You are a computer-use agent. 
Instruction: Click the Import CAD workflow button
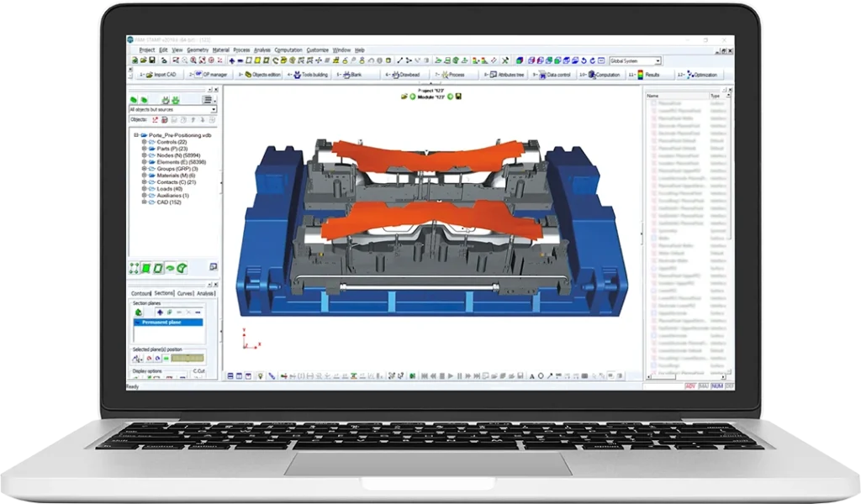click(160, 75)
